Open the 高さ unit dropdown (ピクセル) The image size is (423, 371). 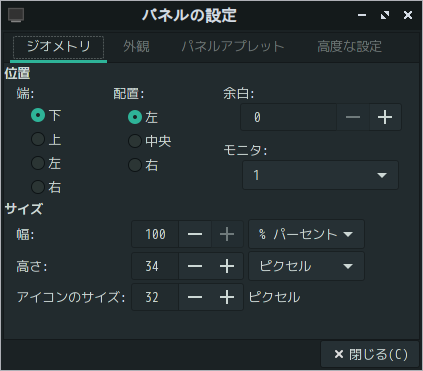[306, 266]
